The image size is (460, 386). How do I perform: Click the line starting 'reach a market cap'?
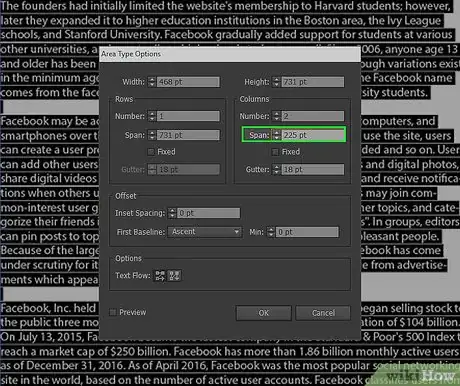(230, 351)
